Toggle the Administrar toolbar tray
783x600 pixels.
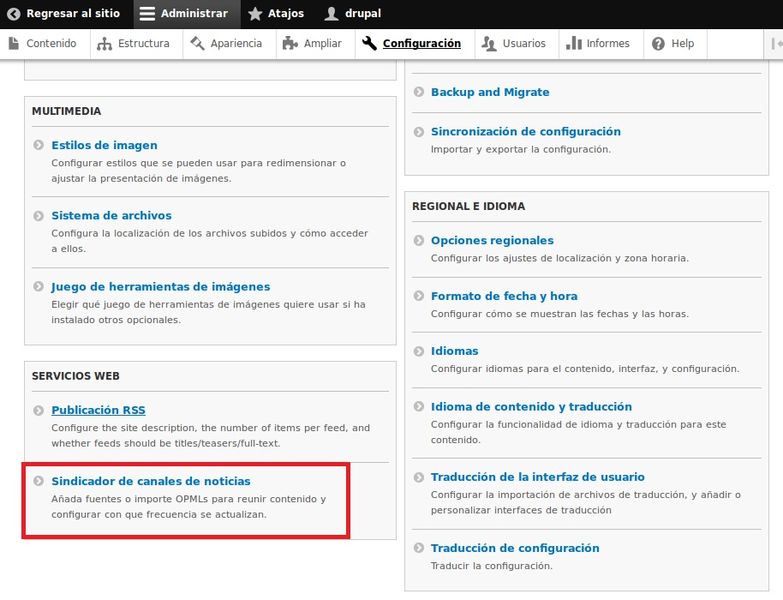[187, 14]
